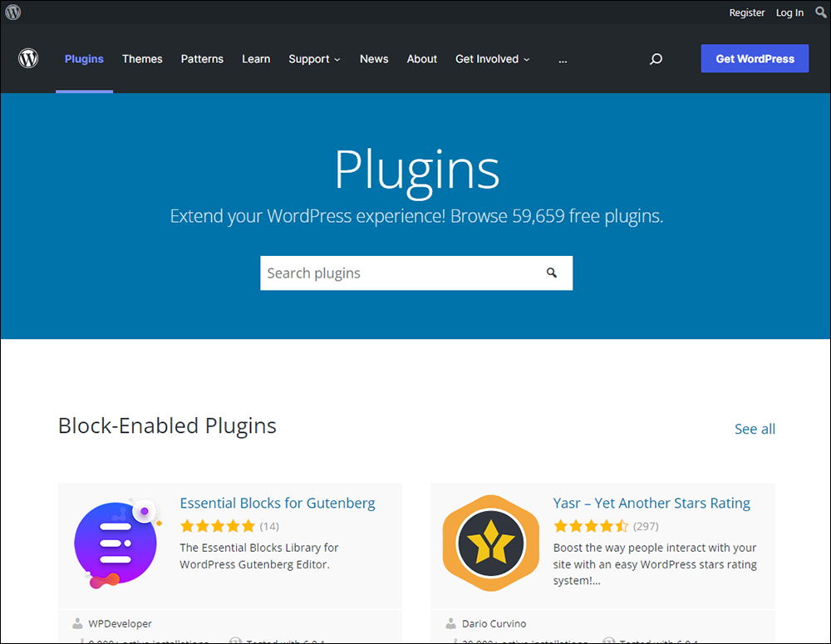Open the Themes menu item
The width and height of the screenshot is (831, 644).
click(x=142, y=59)
